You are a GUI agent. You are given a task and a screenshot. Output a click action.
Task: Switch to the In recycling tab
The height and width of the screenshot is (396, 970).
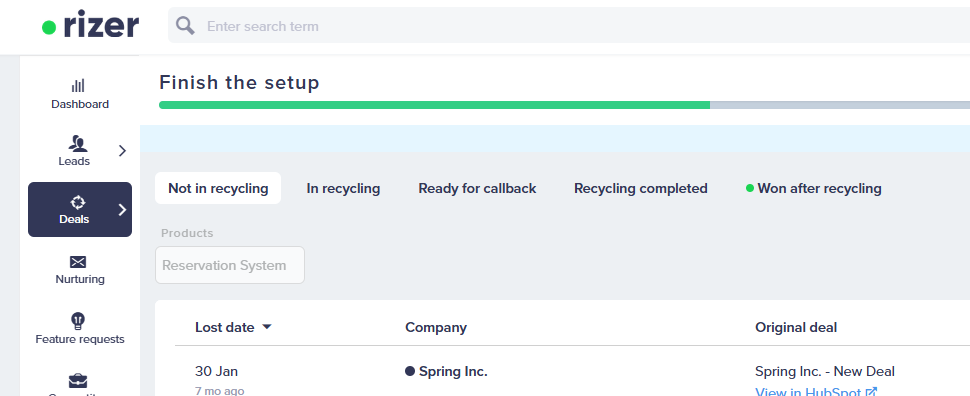pos(343,188)
